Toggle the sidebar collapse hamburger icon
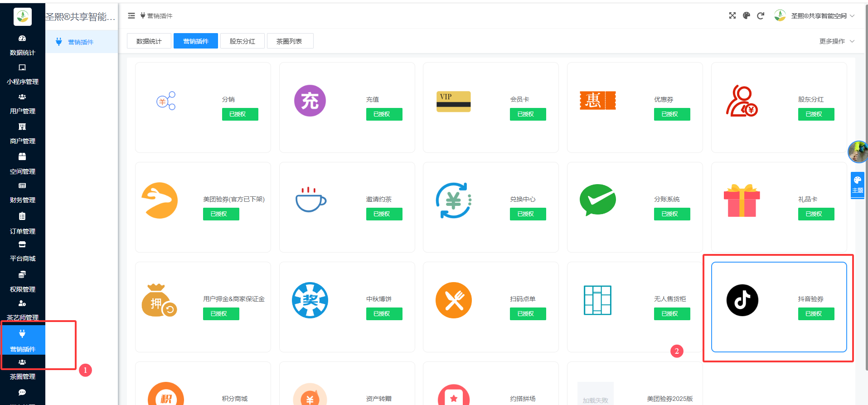868x405 pixels. [131, 16]
